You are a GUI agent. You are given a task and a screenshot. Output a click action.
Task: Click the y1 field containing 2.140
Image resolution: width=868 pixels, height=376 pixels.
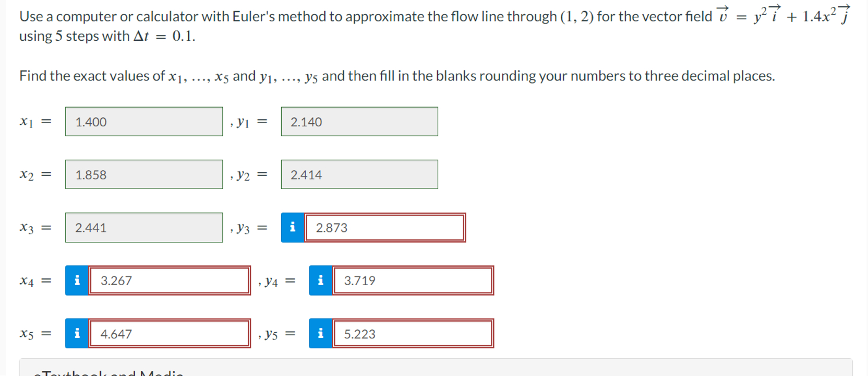coord(359,121)
